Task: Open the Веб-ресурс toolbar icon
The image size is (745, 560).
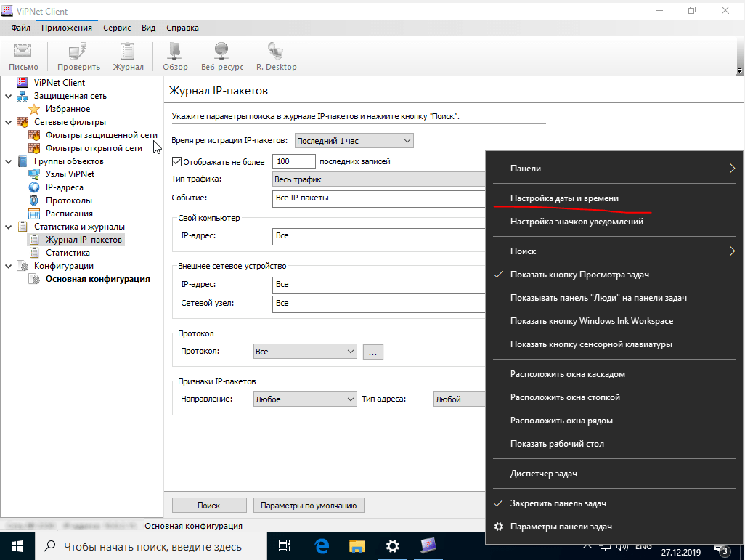Action: pos(222,57)
